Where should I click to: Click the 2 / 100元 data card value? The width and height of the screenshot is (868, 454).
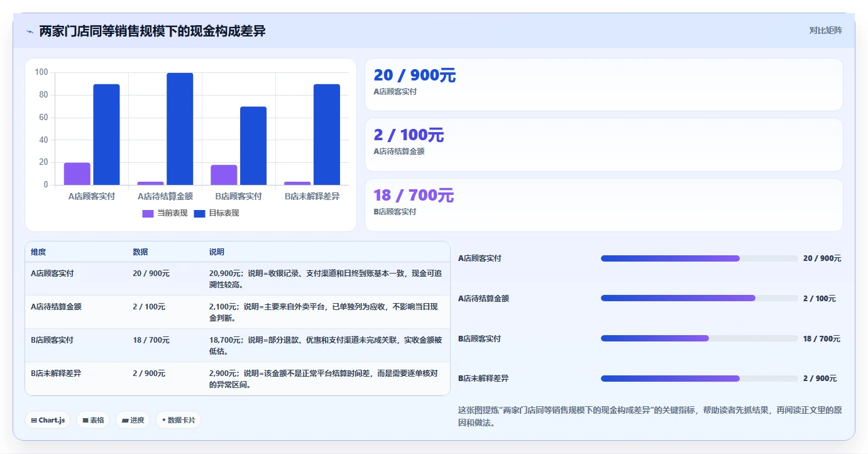coord(409,135)
